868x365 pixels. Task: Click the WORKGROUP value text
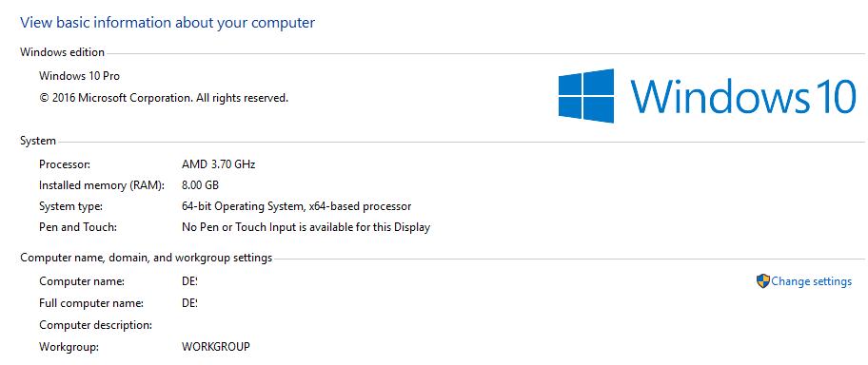(x=216, y=347)
